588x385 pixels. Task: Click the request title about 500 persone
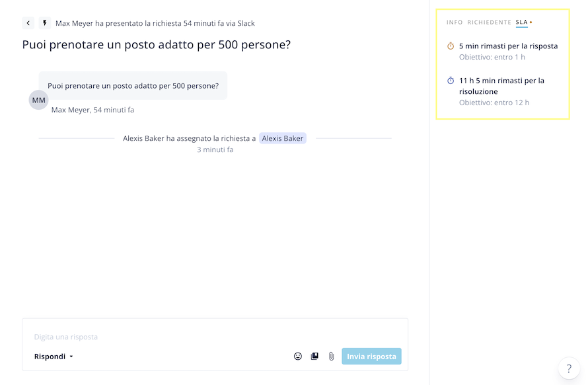[x=157, y=44]
